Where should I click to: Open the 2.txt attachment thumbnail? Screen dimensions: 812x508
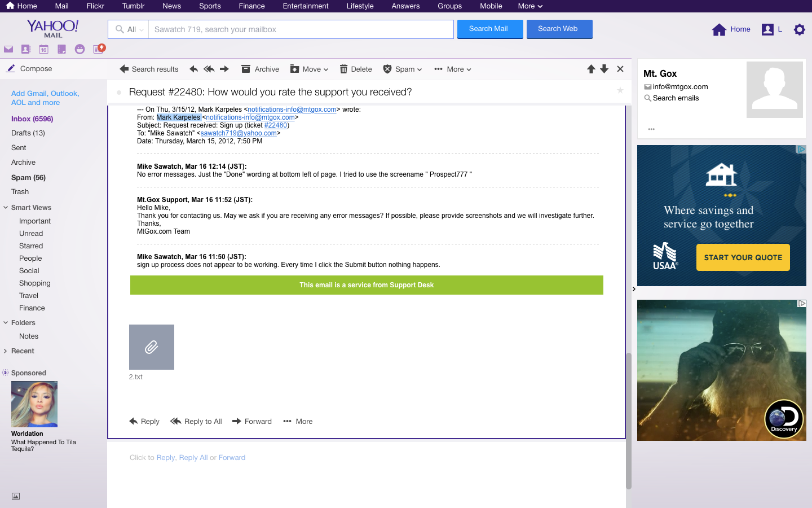(x=152, y=347)
